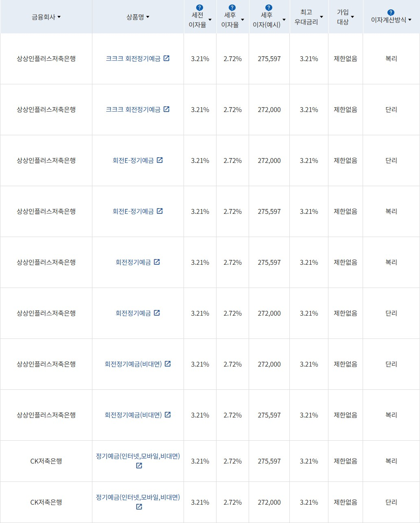The image size is (420, 523).
Task: Open the sort dropdown on 상품명 column
Action: pos(148,17)
